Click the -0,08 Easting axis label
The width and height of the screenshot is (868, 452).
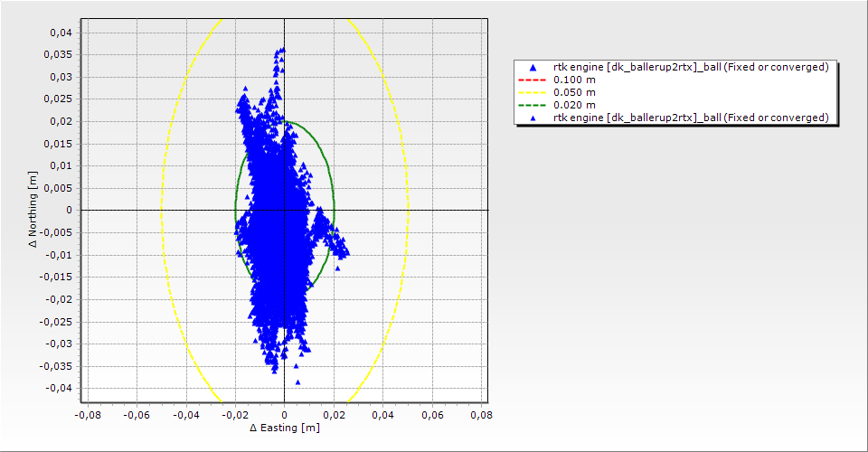pos(88,415)
